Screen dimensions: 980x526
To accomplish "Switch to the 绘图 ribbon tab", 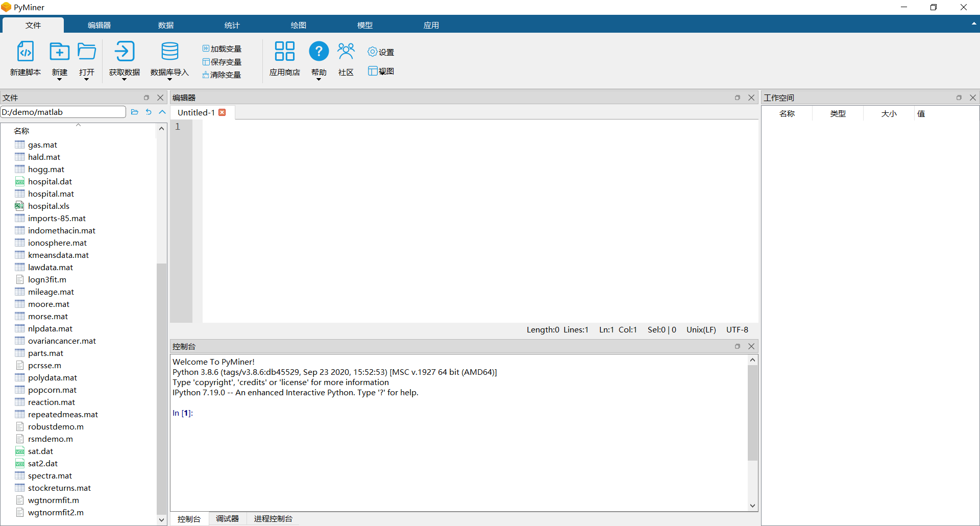I will [x=298, y=25].
